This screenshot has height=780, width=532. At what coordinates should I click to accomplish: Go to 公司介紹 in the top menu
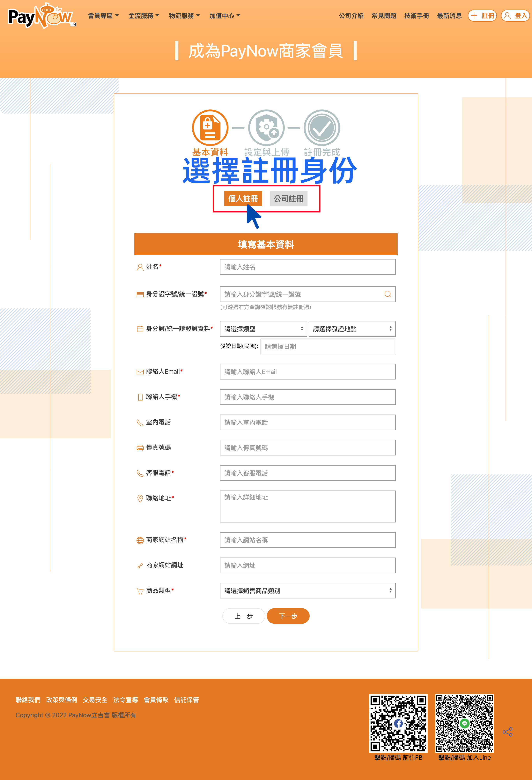point(351,16)
